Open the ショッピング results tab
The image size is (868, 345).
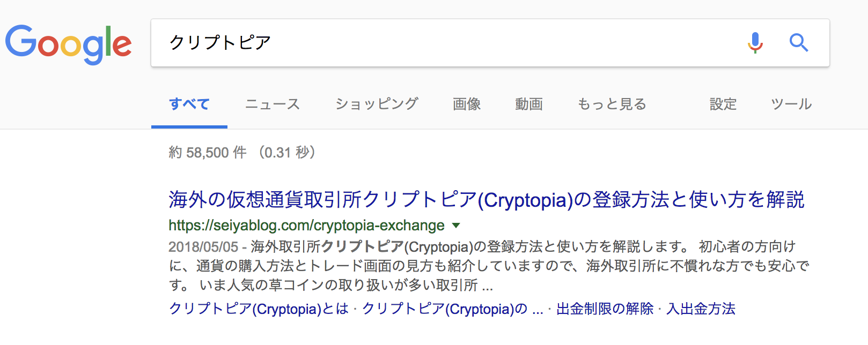[x=377, y=104]
